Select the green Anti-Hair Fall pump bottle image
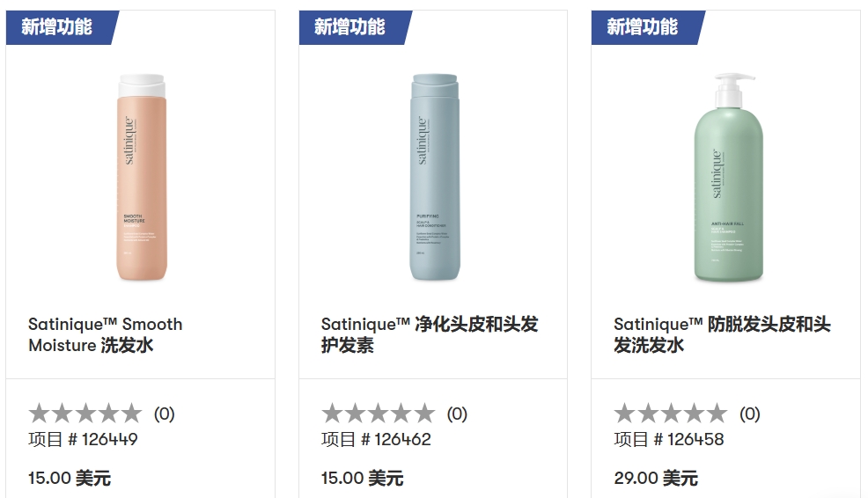This screenshot has height=498, width=868. (x=726, y=179)
